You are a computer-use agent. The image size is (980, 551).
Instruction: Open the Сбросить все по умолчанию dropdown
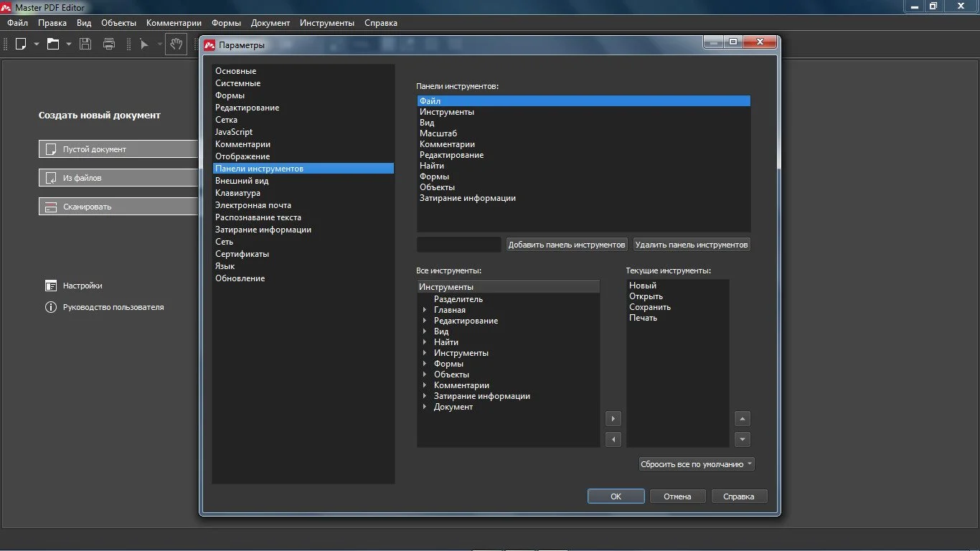click(697, 464)
